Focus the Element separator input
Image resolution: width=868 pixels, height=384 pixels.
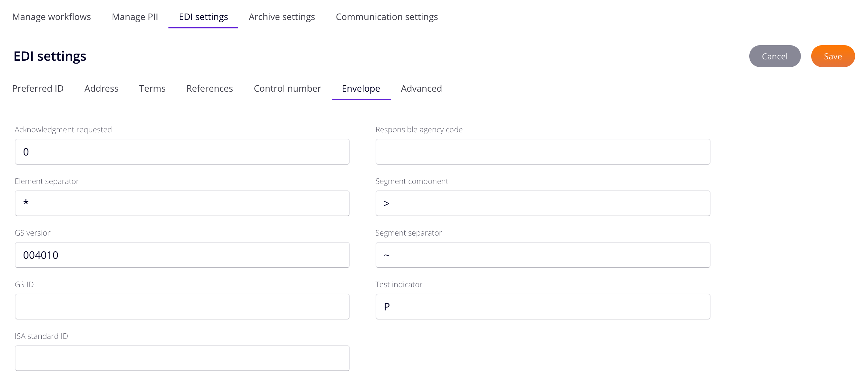click(x=182, y=203)
